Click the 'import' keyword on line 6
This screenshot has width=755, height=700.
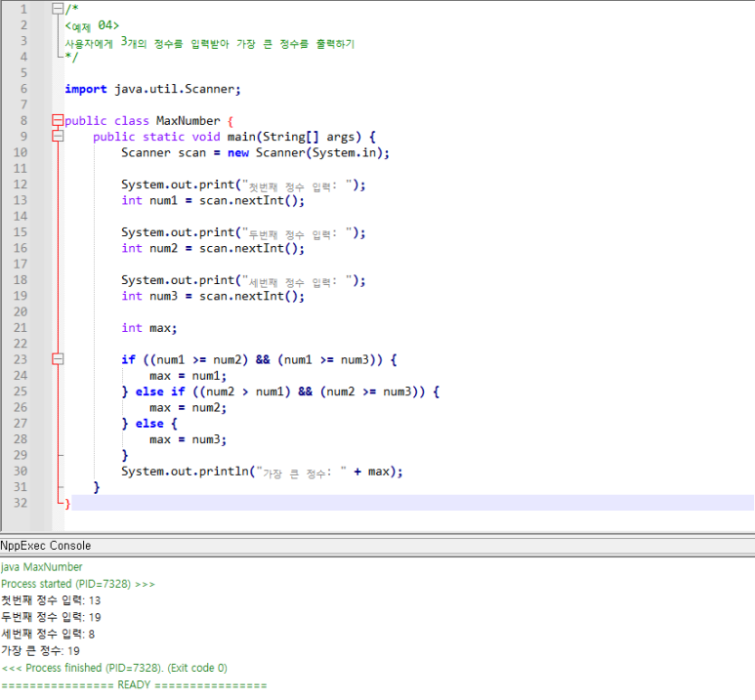coord(86,89)
